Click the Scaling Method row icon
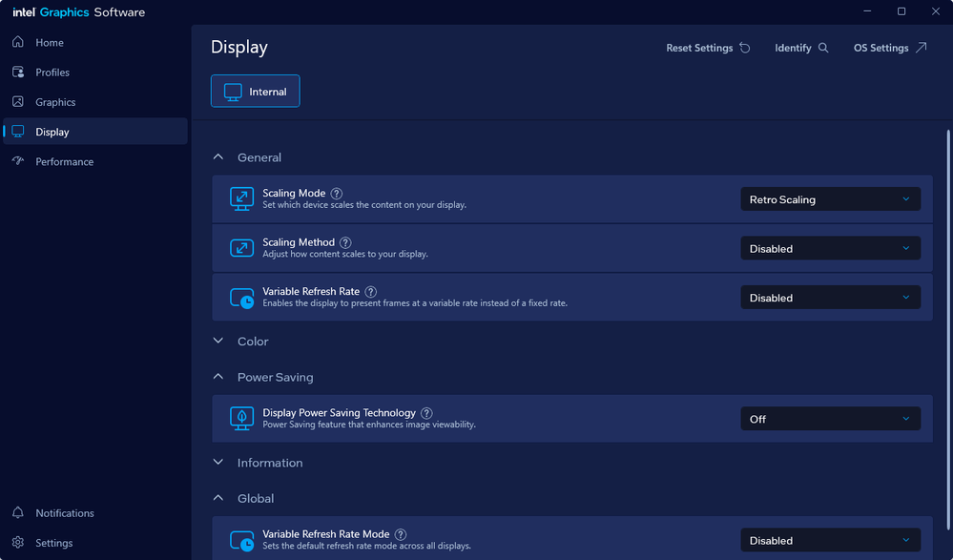The width and height of the screenshot is (953, 560). coord(242,248)
